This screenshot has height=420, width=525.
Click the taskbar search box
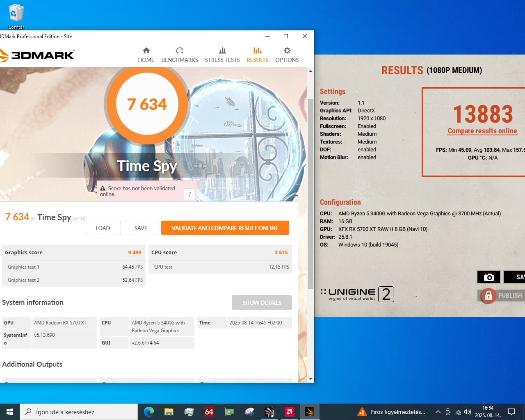pyautogui.click(x=79, y=412)
